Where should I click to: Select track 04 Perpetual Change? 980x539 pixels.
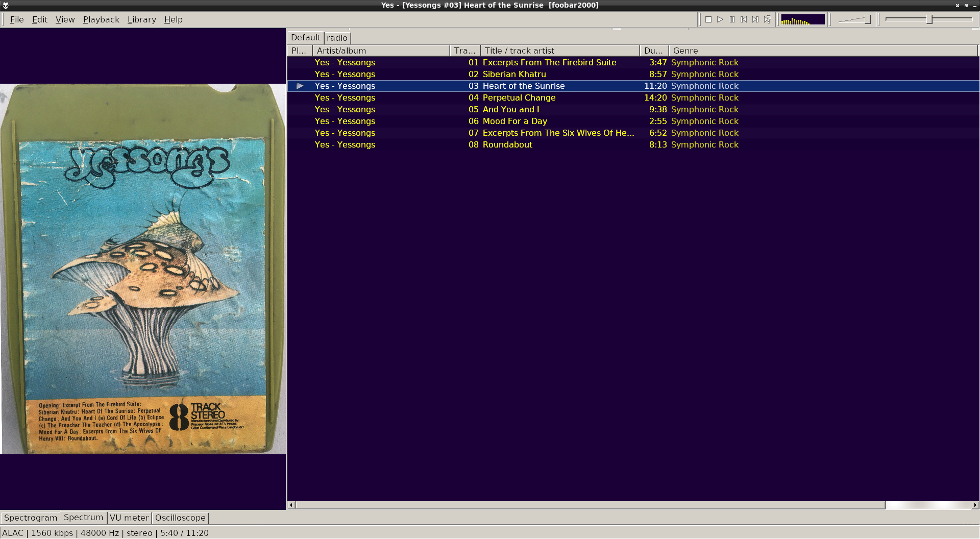click(x=633, y=97)
